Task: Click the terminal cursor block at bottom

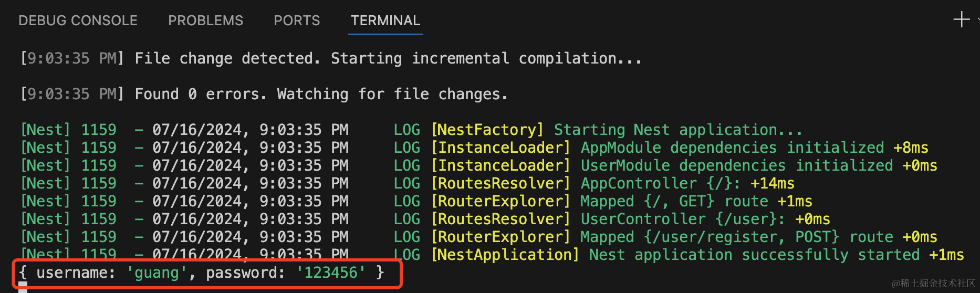Action: [x=23, y=287]
